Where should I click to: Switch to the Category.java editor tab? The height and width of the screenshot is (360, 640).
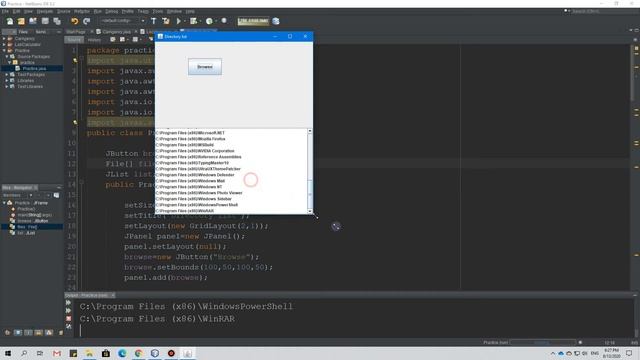coord(116,32)
